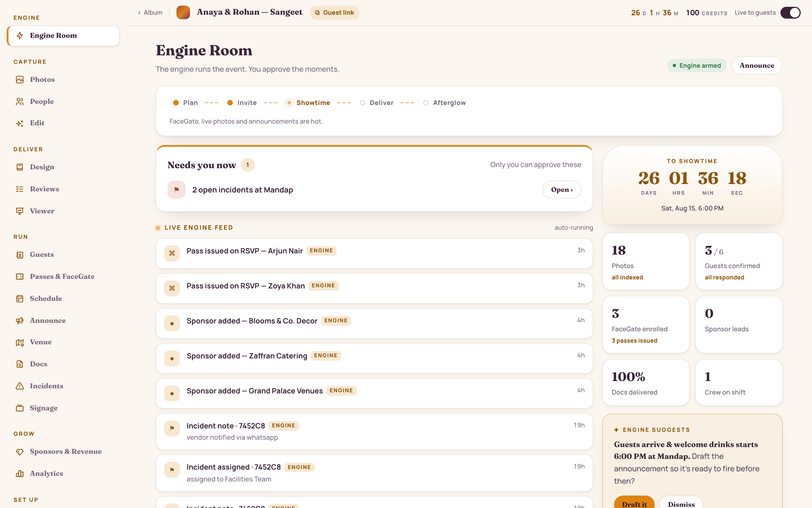This screenshot has width=812, height=508.
Task: Open the Guests confirmed stat card
Action: pyautogui.click(x=739, y=261)
